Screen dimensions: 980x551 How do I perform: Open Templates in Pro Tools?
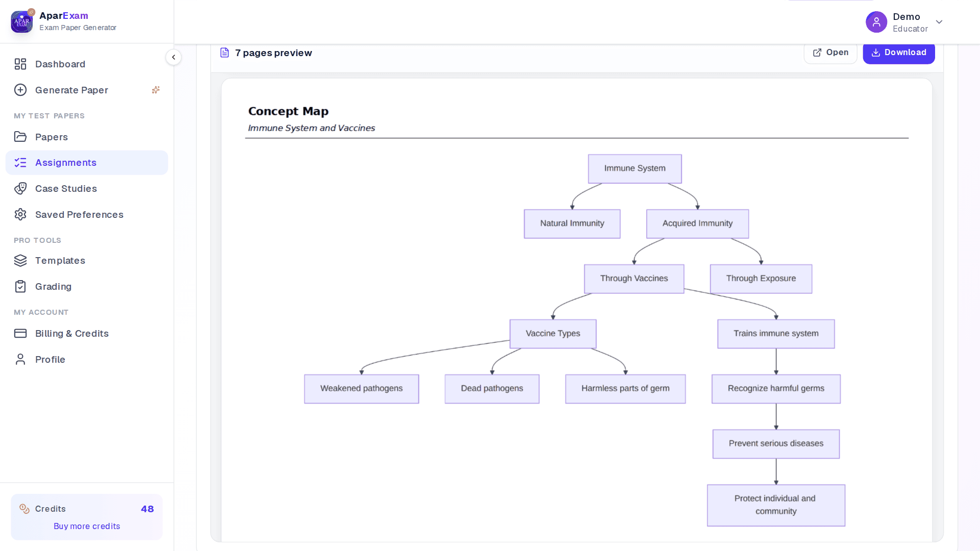pos(87,261)
